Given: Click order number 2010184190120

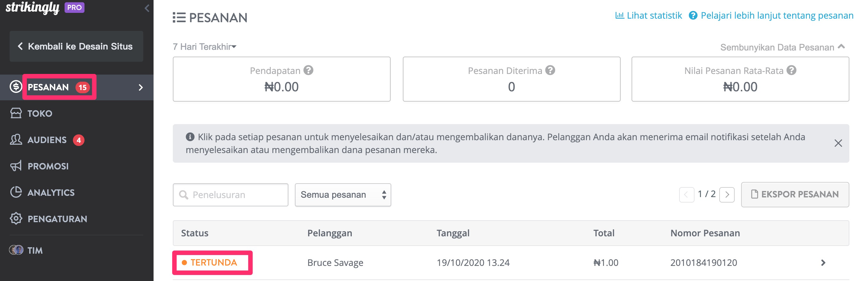Looking at the screenshot, I should pyautogui.click(x=704, y=262).
